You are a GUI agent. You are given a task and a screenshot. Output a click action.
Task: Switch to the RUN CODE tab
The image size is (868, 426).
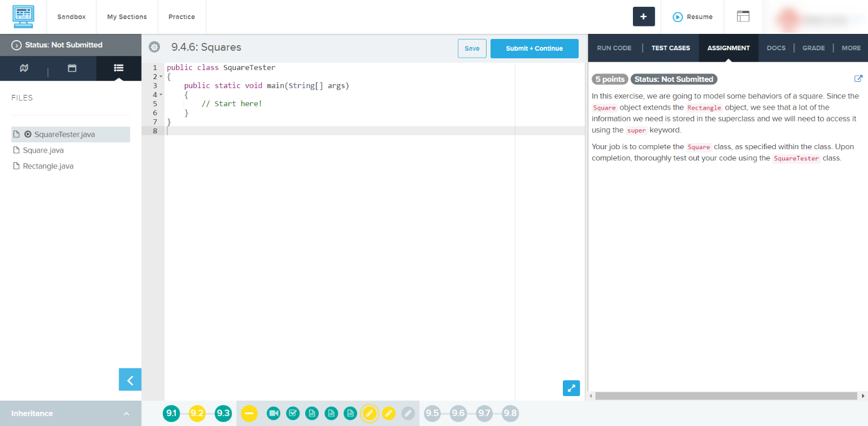point(614,48)
